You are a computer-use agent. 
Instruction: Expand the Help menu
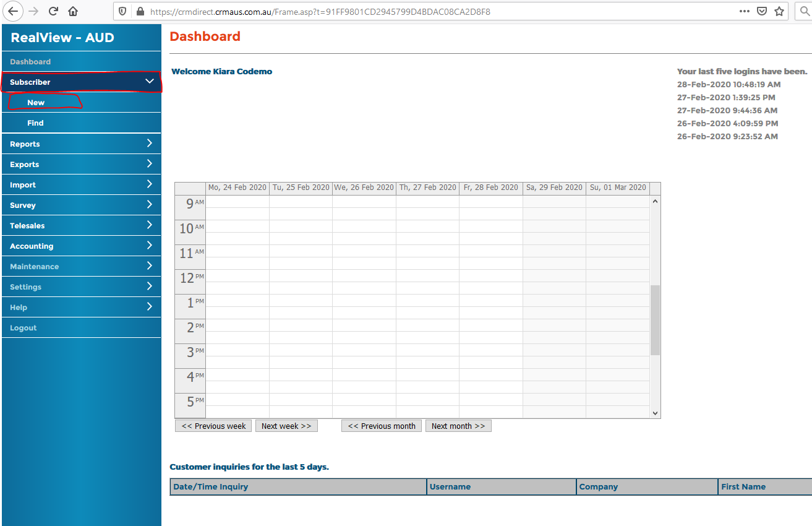(x=81, y=307)
